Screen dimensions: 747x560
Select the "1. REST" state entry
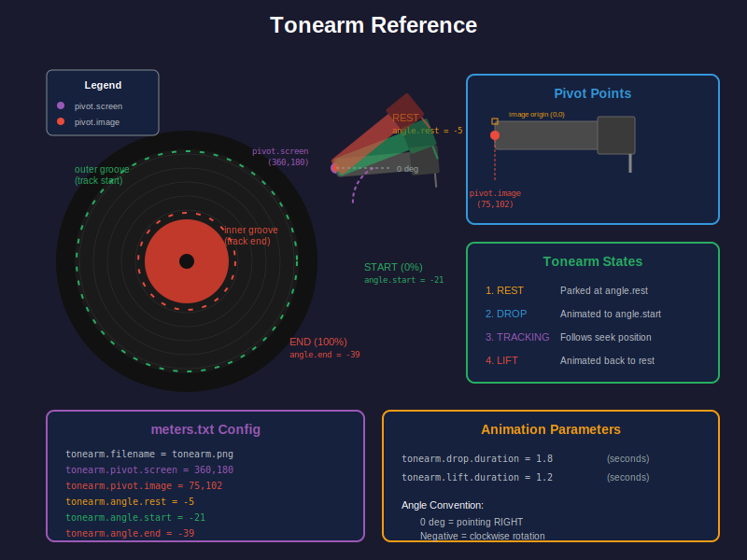(504, 290)
